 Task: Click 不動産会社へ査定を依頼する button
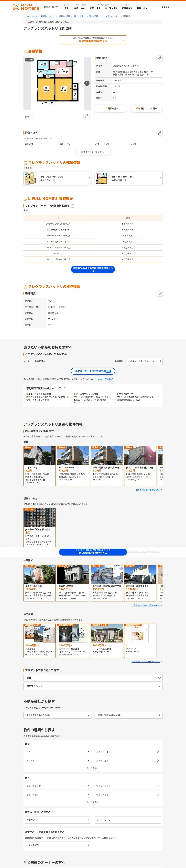93,371
